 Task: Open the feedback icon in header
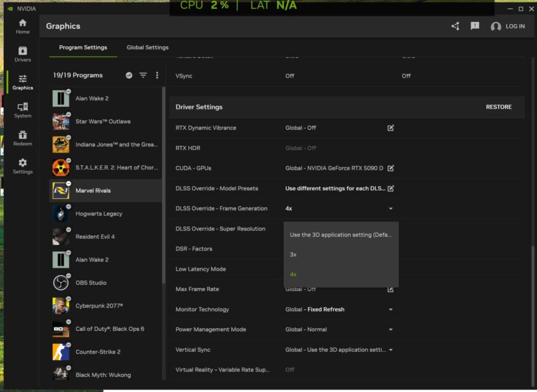[475, 26]
